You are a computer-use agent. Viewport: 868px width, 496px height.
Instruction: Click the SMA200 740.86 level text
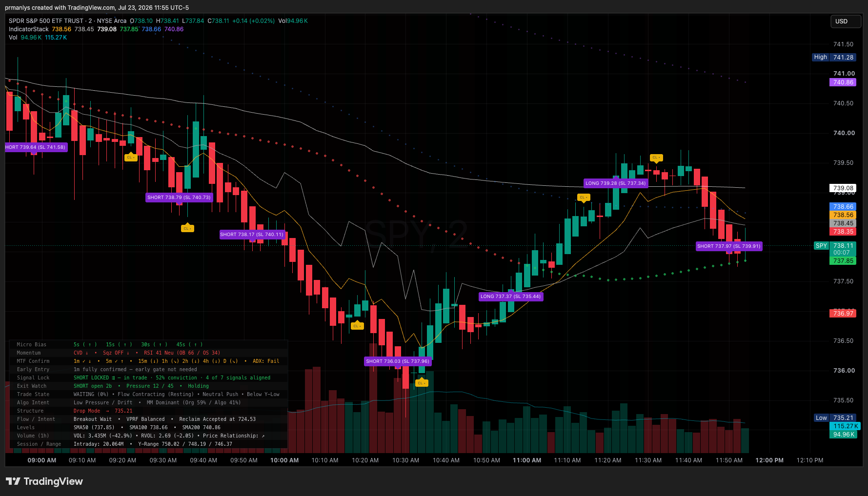click(x=201, y=428)
